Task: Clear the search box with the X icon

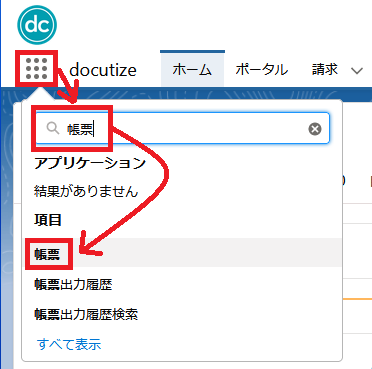Action: coord(315,129)
